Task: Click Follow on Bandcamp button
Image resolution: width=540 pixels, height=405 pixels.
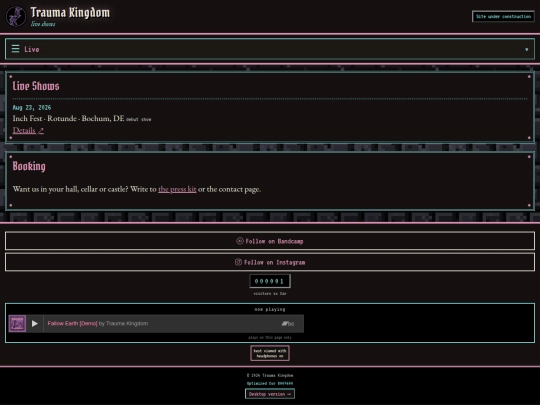Action: (270, 241)
